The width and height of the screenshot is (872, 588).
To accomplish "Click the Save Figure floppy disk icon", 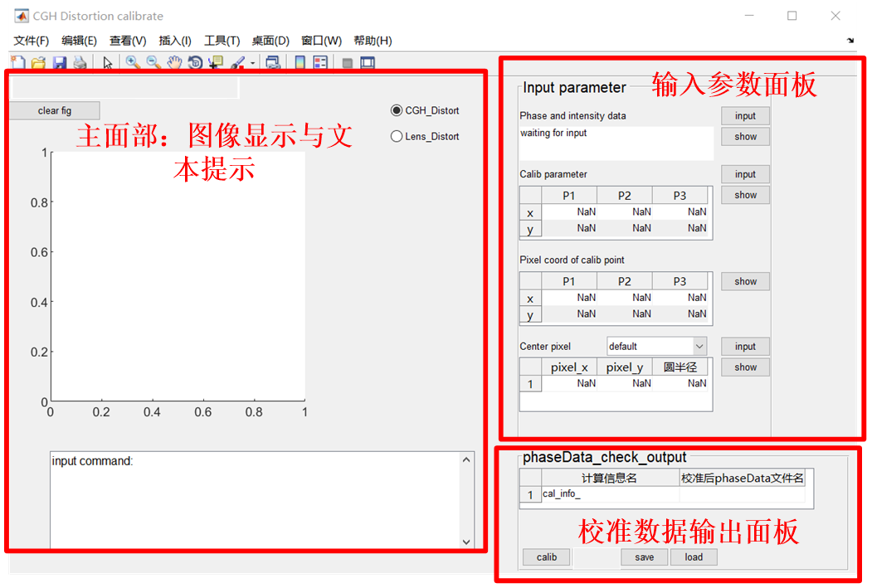I will [x=59, y=62].
